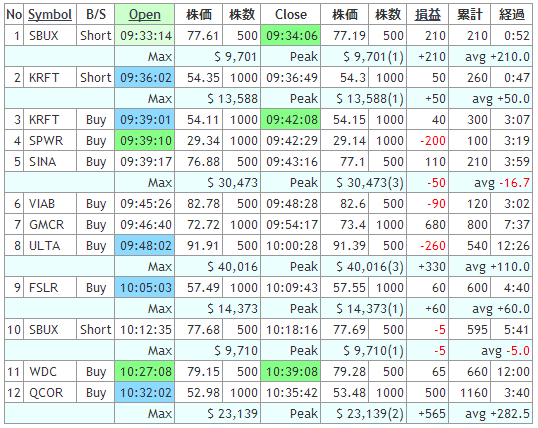The image size is (538, 428).
Task: Click close time 09:36:49
Action: 292,78
